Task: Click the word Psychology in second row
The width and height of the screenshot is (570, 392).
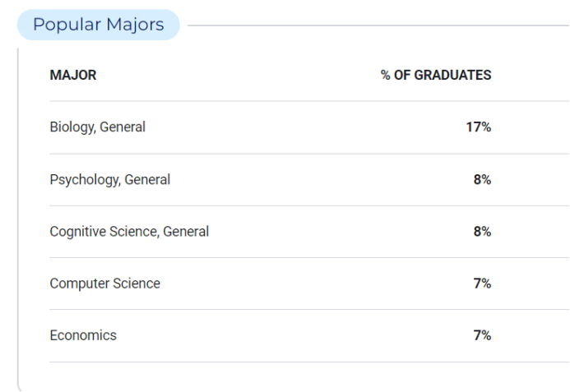Action: [85, 179]
